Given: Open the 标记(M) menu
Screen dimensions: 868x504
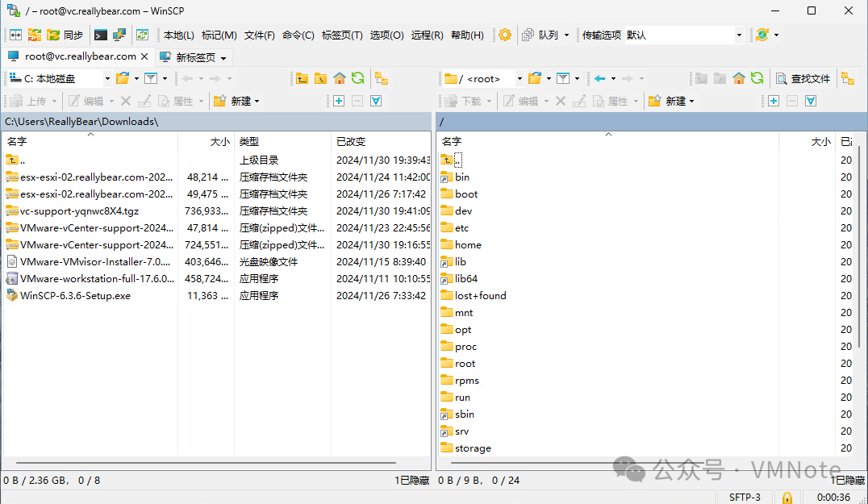Looking at the screenshot, I should tap(219, 35).
